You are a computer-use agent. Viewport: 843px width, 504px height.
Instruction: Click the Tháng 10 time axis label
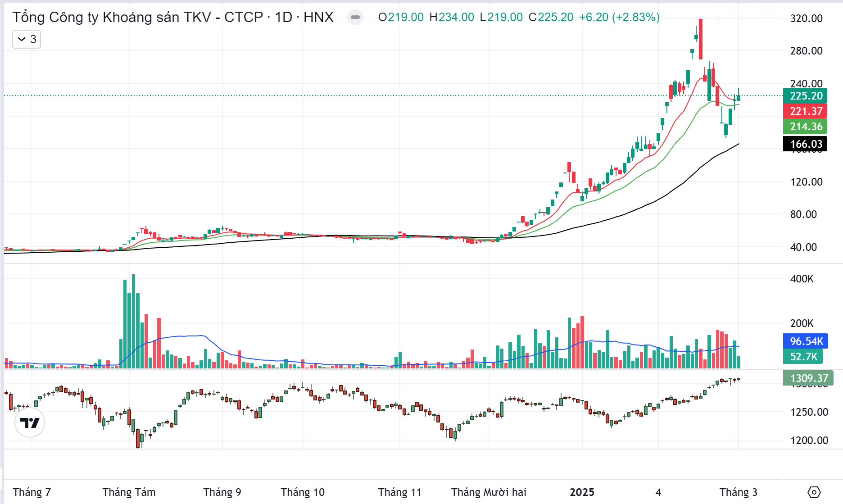[303, 492]
